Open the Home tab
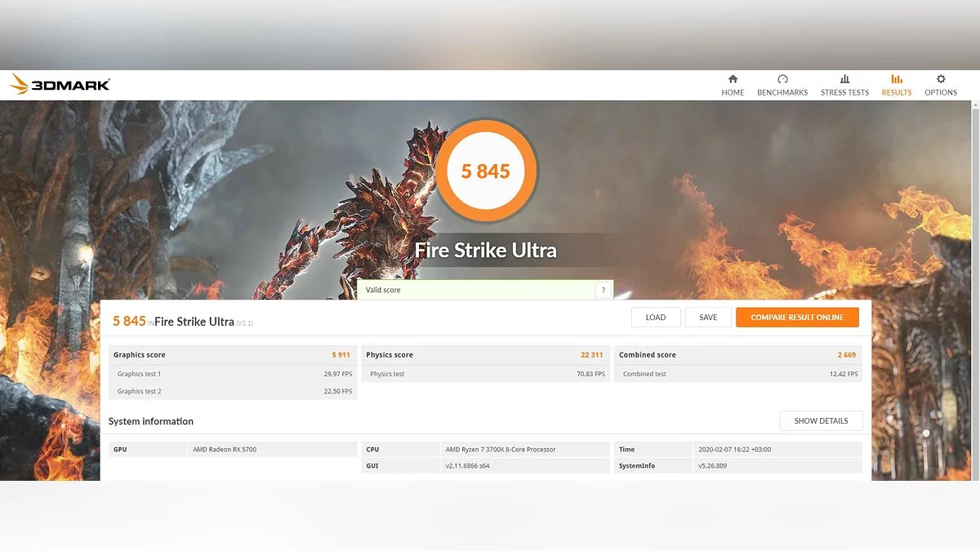This screenshot has height=551, width=980. [x=733, y=86]
